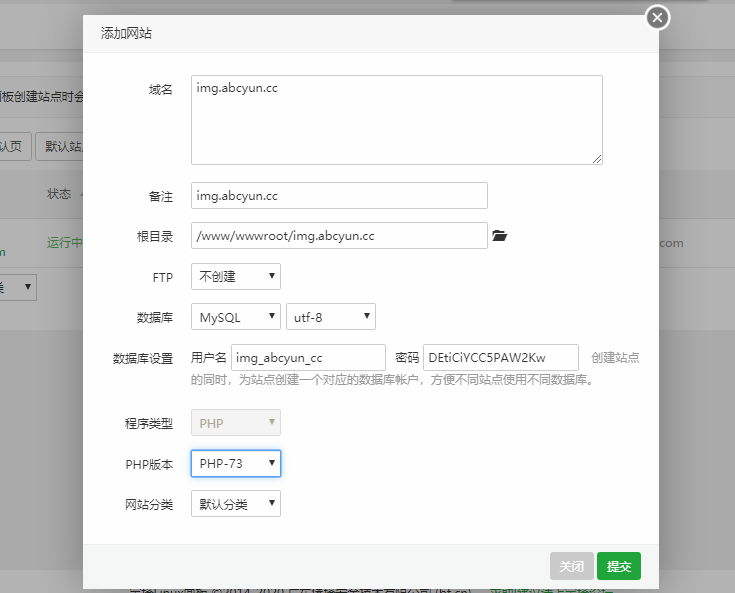Click the 添加网站 dialog title
Screen dimensions: 735x593
(x=126, y=33)
